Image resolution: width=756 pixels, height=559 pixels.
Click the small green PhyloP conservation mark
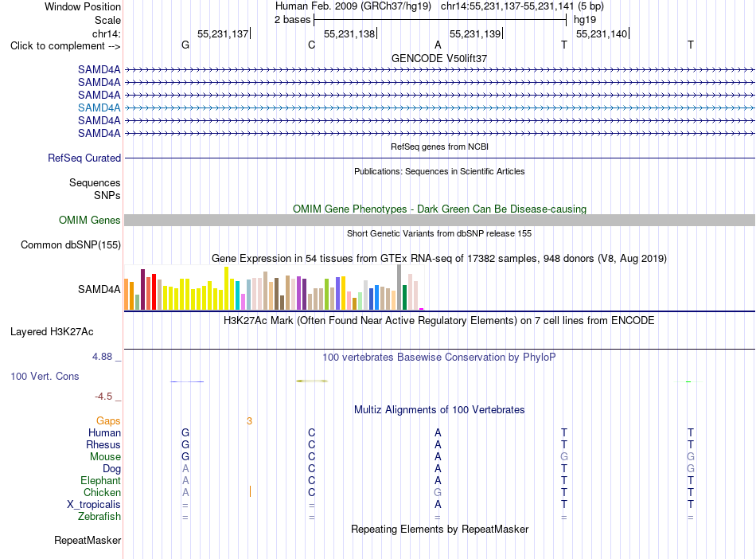coord(688,381)
